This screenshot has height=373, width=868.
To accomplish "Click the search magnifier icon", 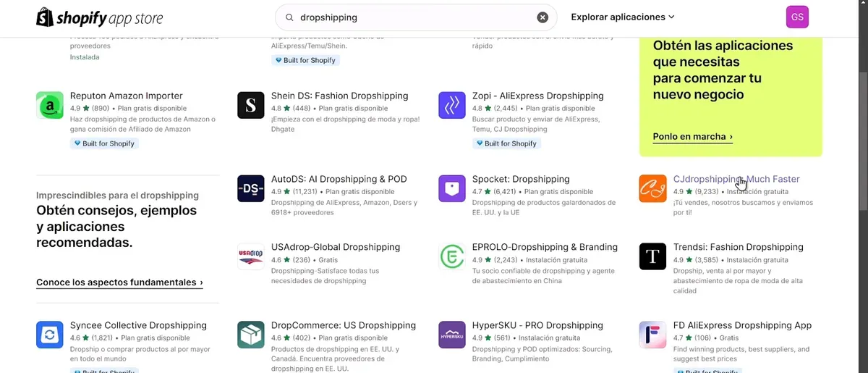I will coord(289,17).
